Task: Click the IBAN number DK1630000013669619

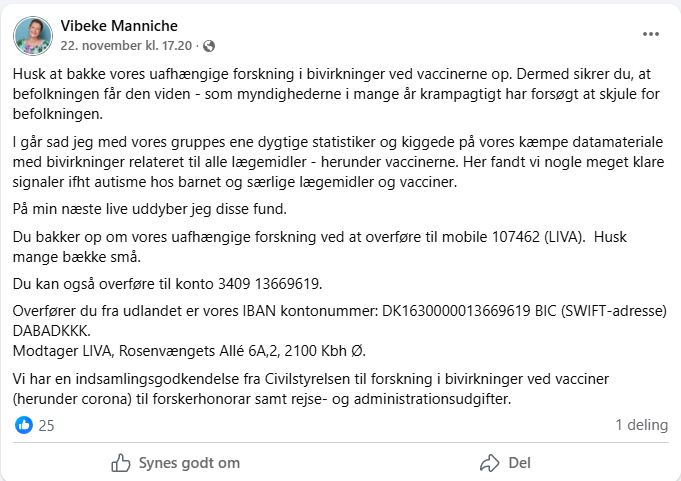Action: coord(456,311)
